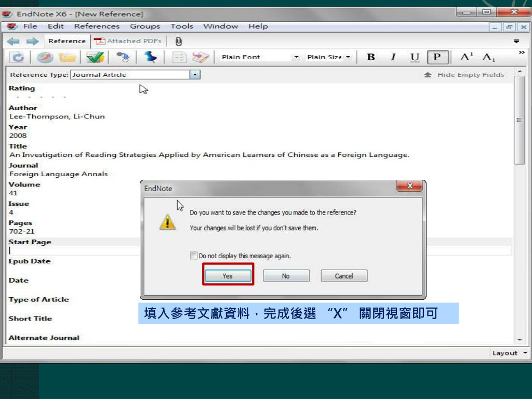The image size is (532, 399).
Task: Click the green checkmark spell check icon
Action: tap(95, 57)
